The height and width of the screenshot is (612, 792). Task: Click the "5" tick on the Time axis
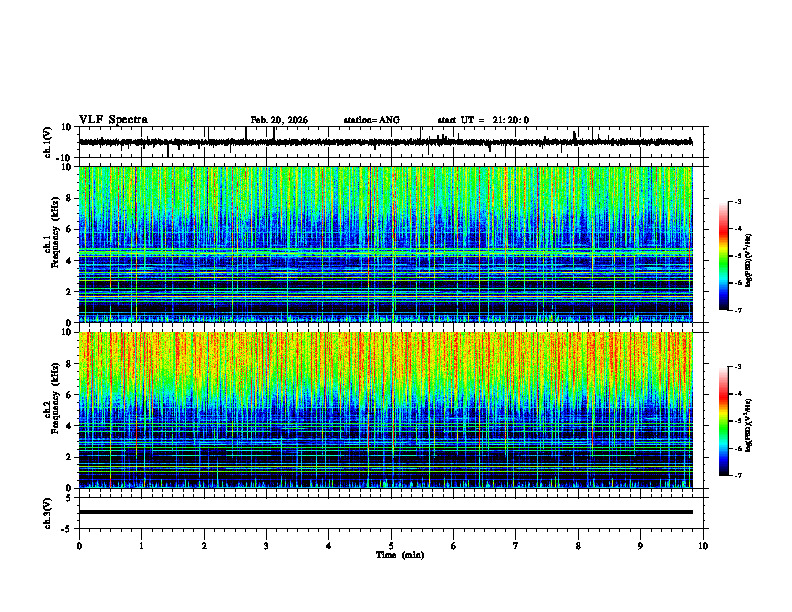pyautogui.click(x=391, y=546)
